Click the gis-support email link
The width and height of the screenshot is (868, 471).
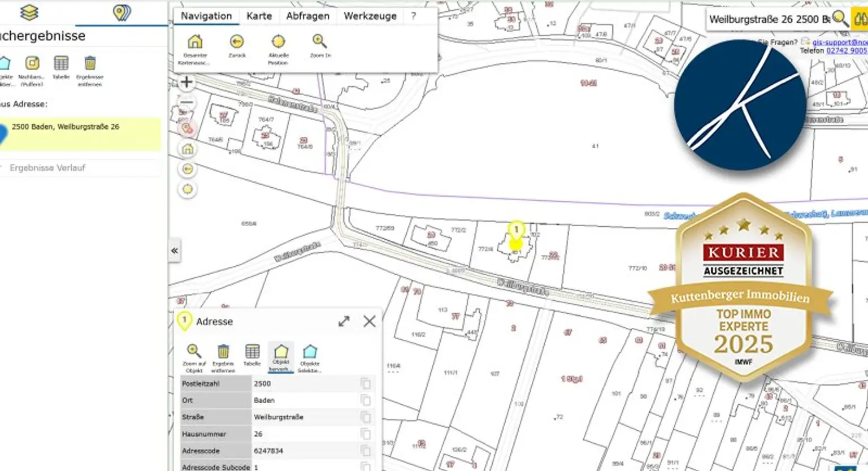(x=839, y=42)
